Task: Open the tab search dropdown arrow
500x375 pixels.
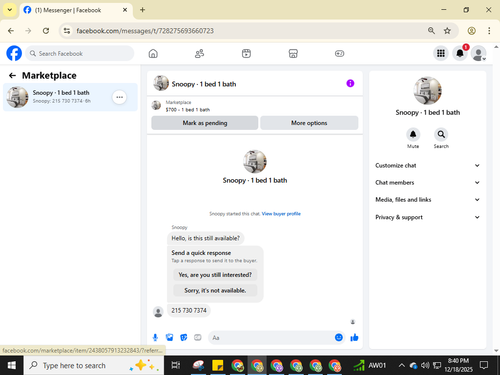Action: tap(10, 10)
